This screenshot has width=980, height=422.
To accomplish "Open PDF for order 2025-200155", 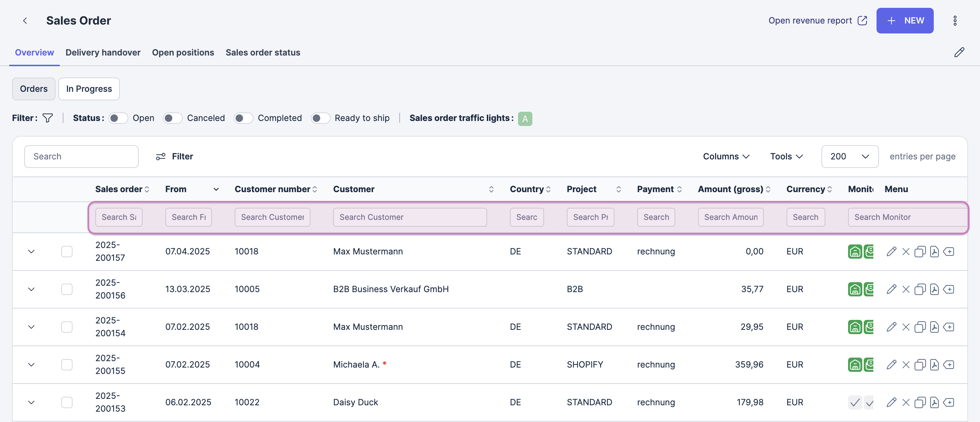I will (934, 365).
